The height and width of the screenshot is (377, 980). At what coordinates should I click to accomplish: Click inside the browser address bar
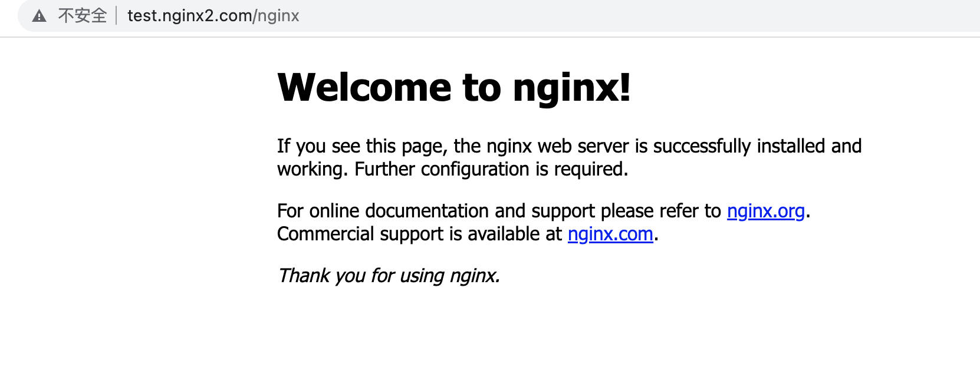click(x=212, y=15)
